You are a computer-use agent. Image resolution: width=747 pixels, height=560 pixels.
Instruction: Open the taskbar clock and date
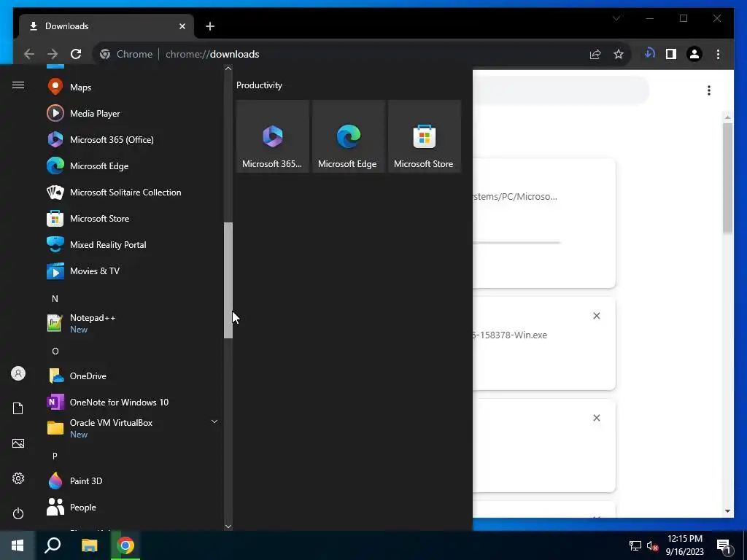click(x=684, y=545)
